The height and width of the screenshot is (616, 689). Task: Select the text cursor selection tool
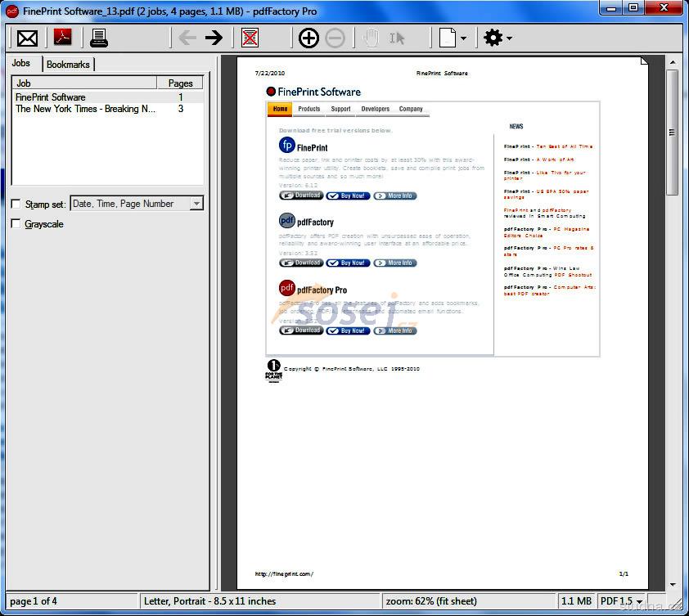pyautogui.click(x=397, y=38)
